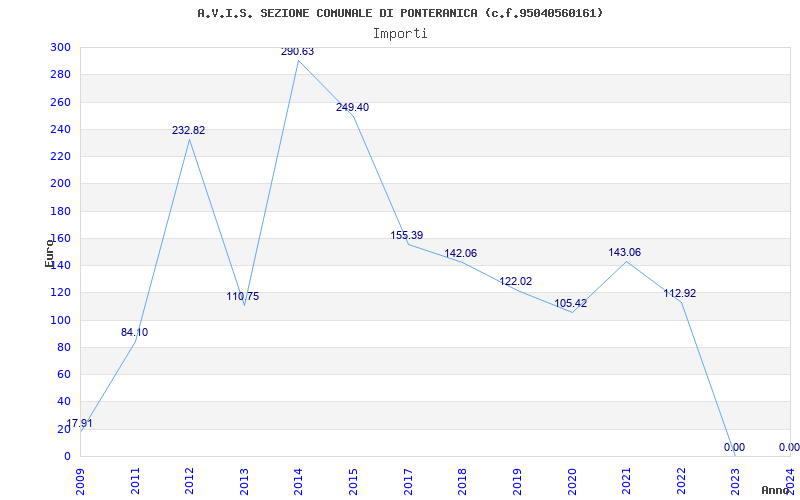Select the 155.39 data label
This screenshot has height=500, width=800.
(x=407, y=236)
